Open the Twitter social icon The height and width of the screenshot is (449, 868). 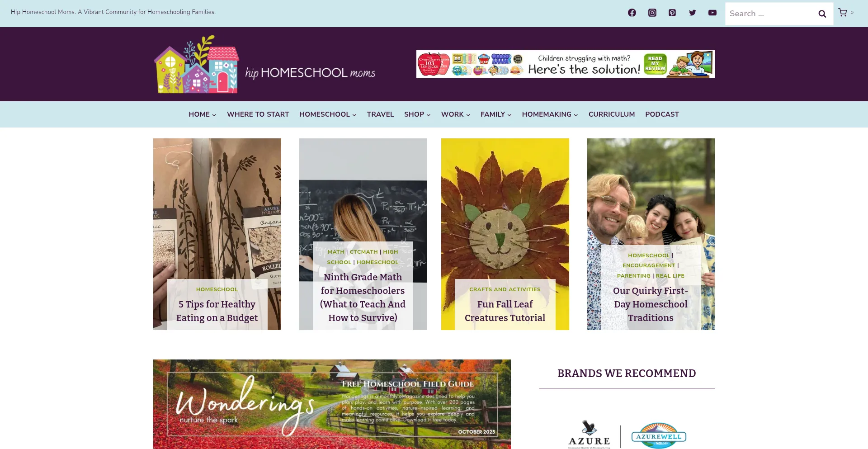coord(692,13)
